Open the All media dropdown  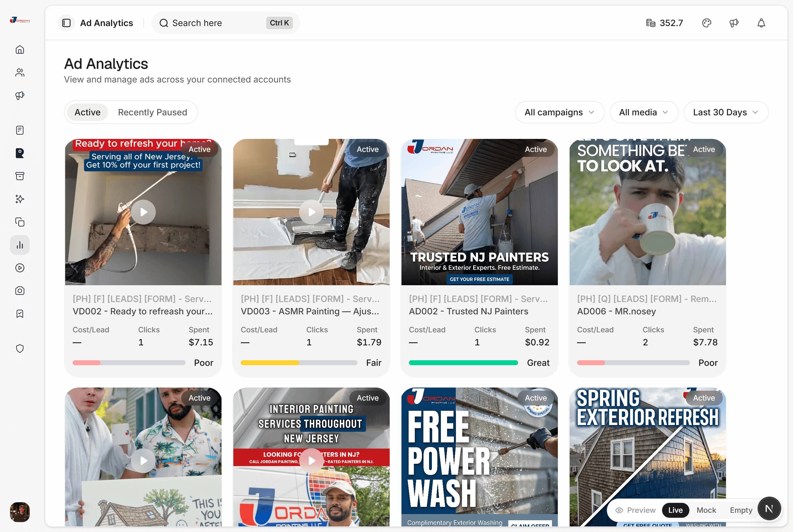coord(644,112)
